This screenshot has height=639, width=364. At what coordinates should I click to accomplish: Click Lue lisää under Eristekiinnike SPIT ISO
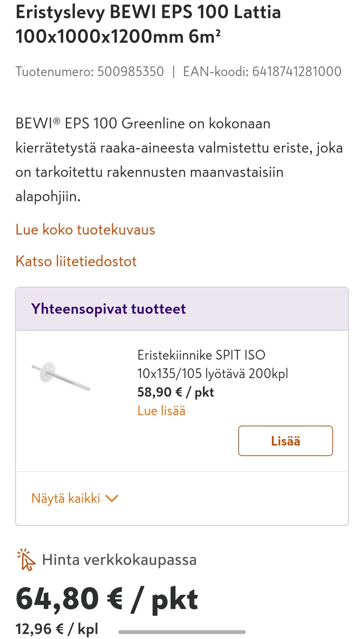(161, 411)
